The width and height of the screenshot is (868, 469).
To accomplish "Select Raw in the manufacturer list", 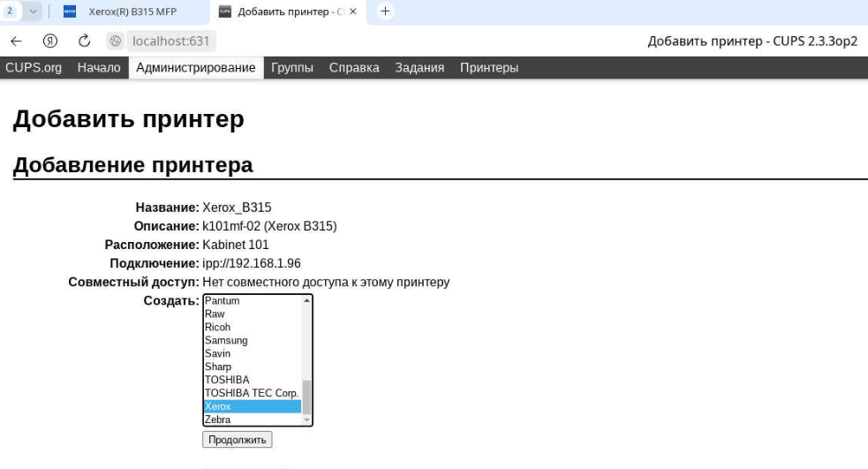I will click(x=253, y=314).
